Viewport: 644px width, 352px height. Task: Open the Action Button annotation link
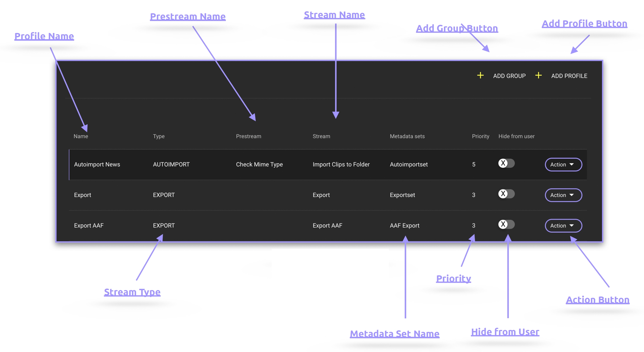click(x=598, y=300)
